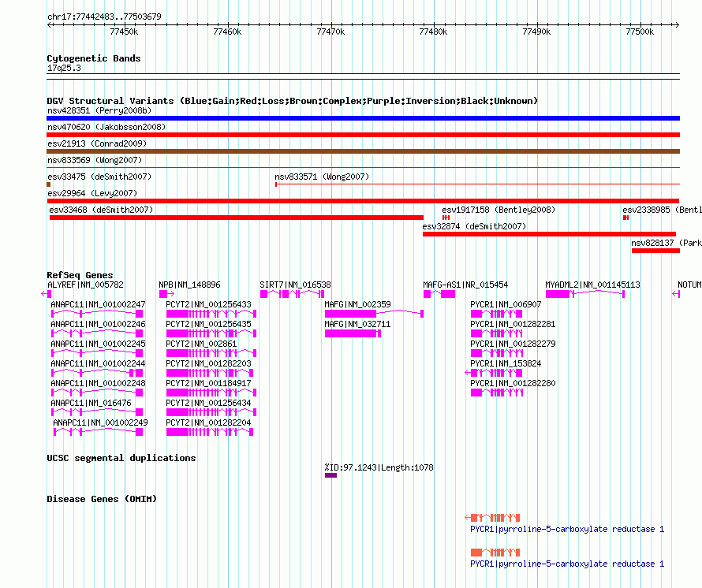Open the nsv833569 (Wong2007) variant label
The width and height of the screenshot is (702, 588).
tap(95, 160)
